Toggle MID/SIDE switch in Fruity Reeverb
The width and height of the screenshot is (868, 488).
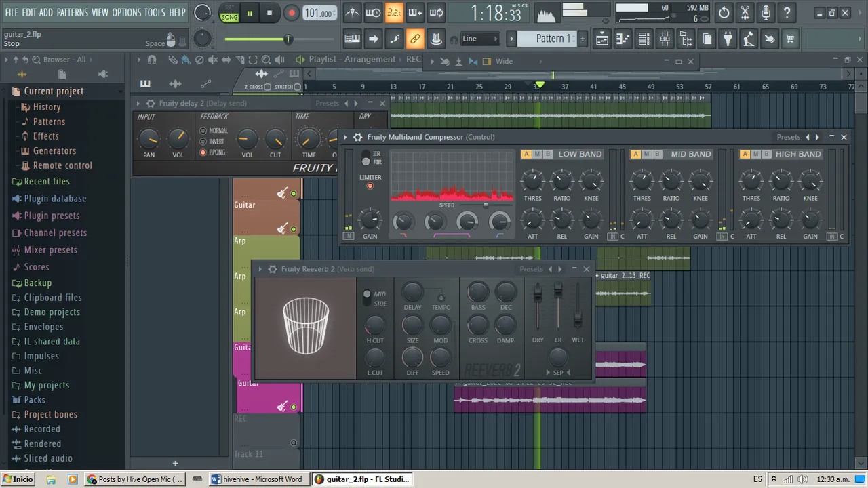367,298
